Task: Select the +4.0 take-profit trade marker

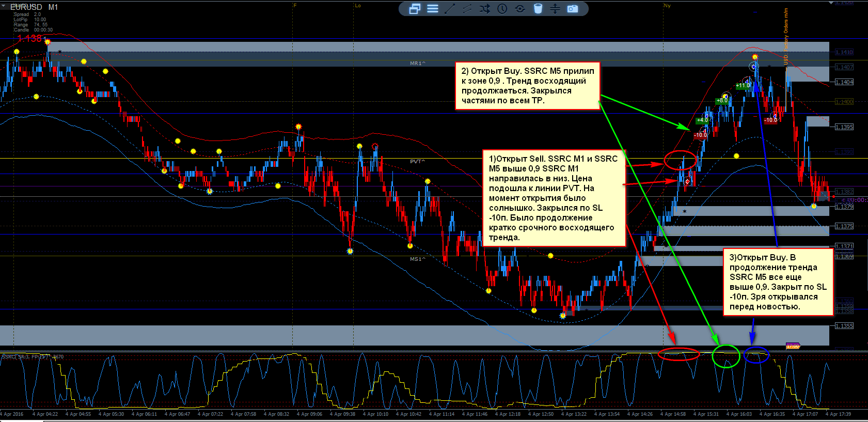Action: click(x=702, y=120)
